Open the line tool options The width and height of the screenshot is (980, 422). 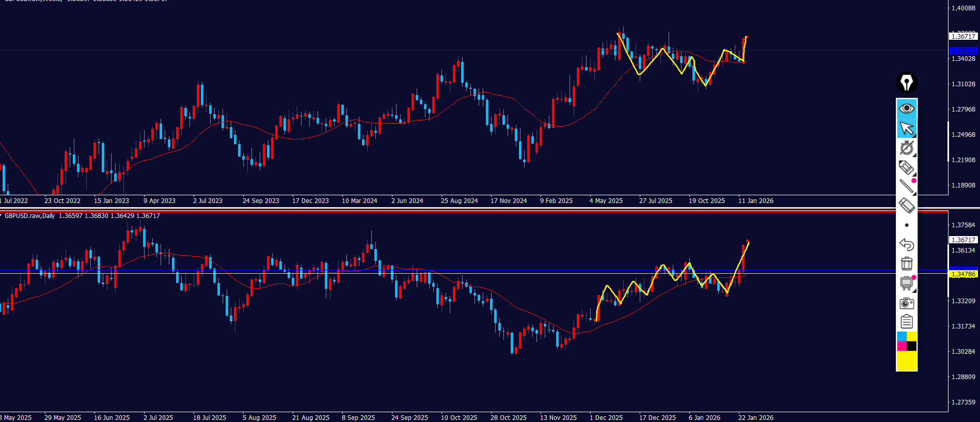906,186
